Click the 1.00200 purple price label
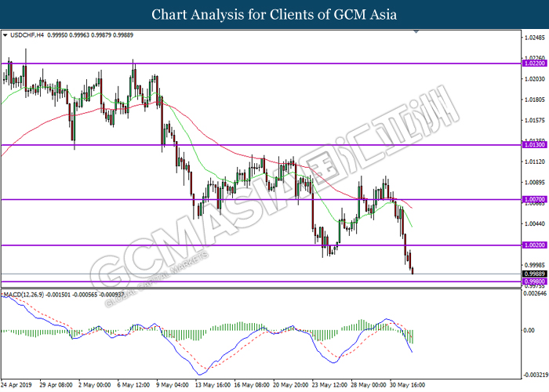549x392 pixels. pyautogui.click(x=534, y=245)
